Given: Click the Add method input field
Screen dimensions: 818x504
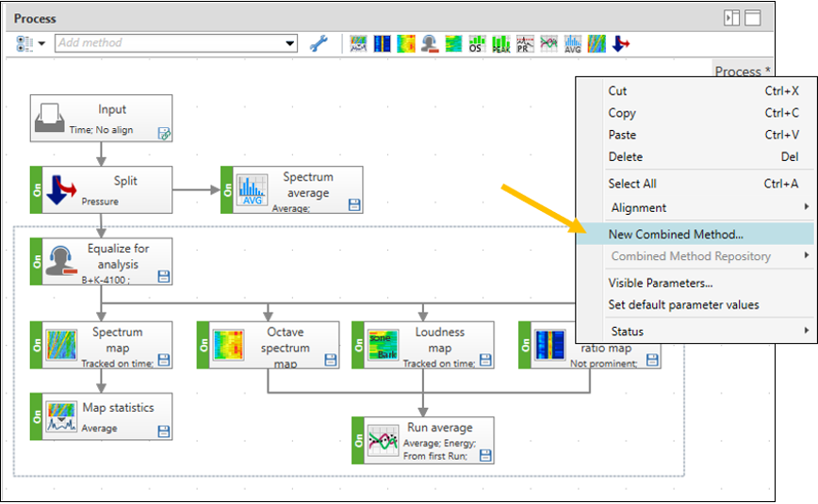Looking at the screenshot, I should pyautogui.click(x=170, y=43).
